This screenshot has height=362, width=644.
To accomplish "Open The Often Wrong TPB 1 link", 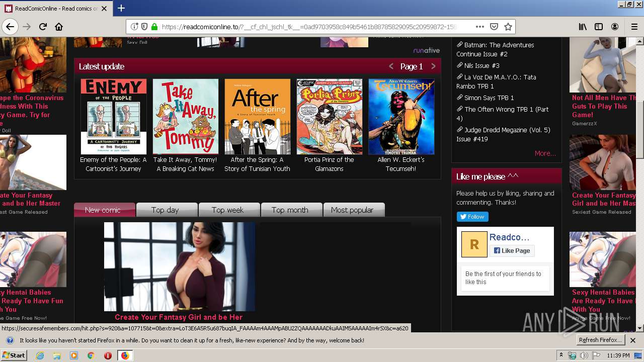I will pyautogui.click(x=503, y=114).
